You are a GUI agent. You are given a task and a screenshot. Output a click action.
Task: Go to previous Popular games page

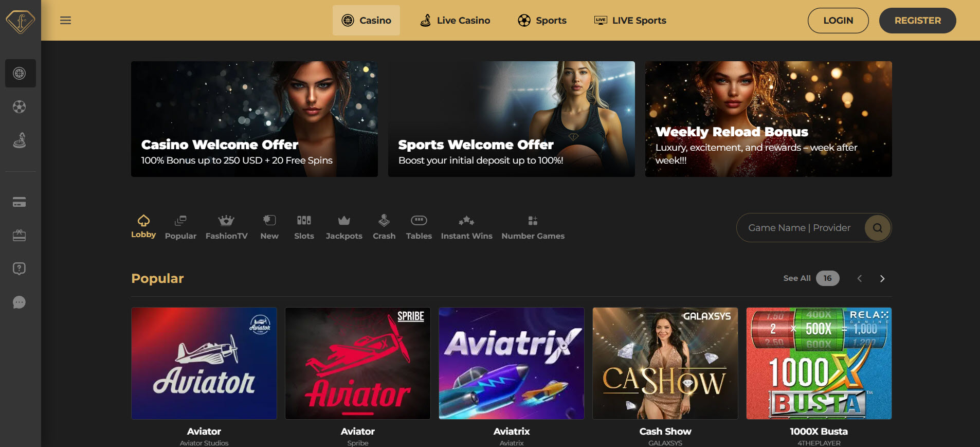tap(860, 278)
